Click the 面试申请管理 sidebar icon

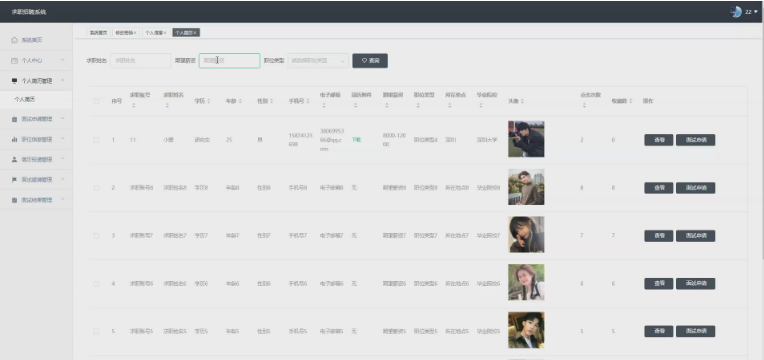coord(14,119)
